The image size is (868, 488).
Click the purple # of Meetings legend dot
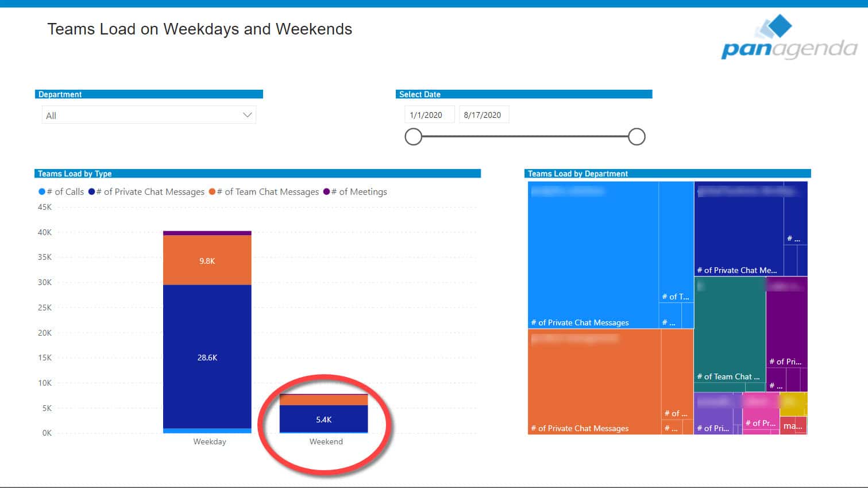[326, 191]
